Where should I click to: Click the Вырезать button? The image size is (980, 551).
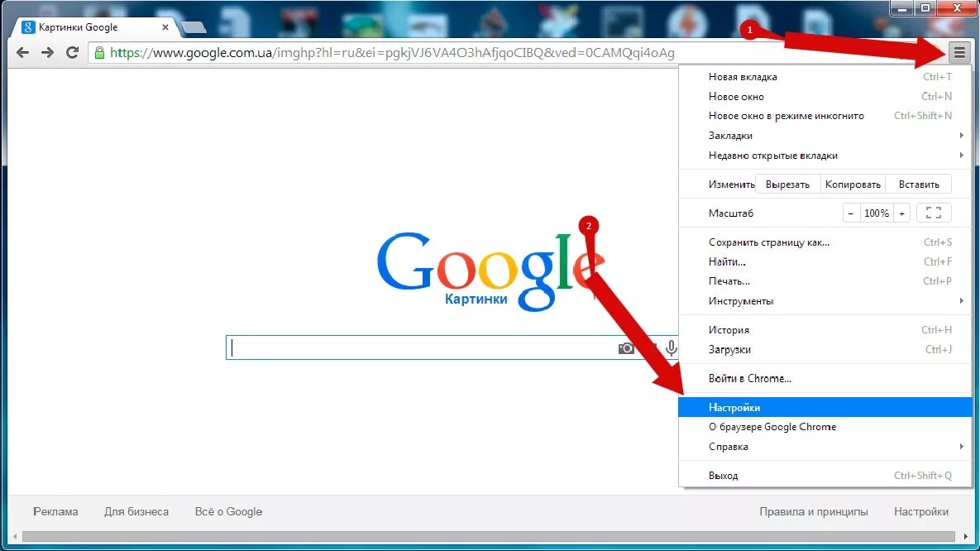pyautogui.click(x=787, y=184)
